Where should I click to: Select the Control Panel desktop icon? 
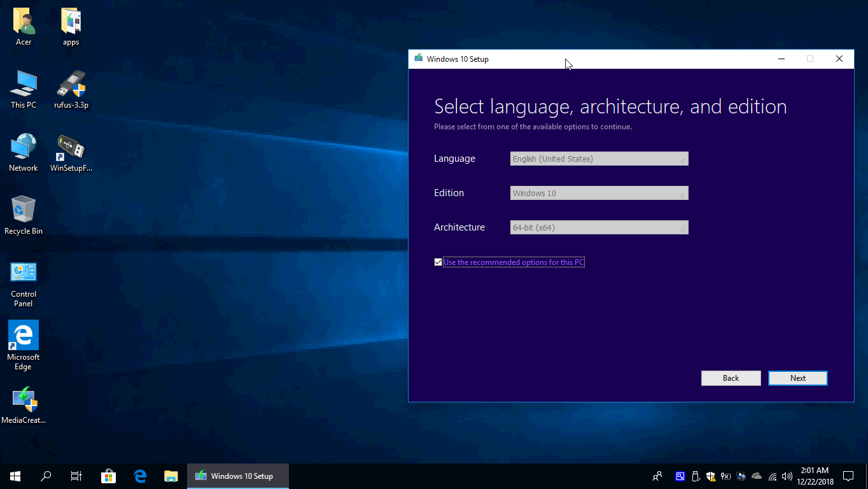click(24, 284)
